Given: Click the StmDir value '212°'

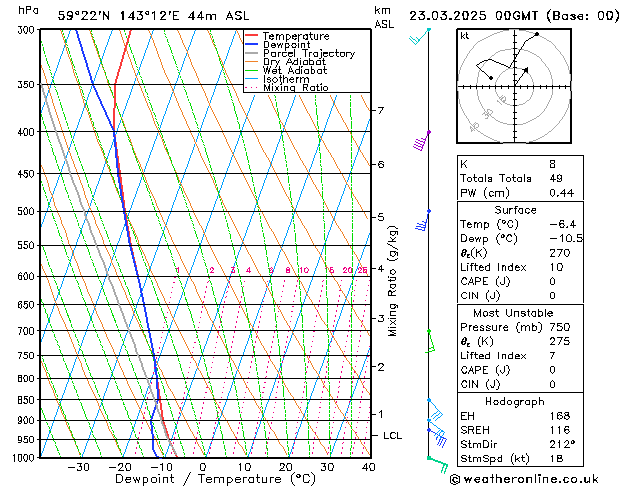Looking at the screenshot, I should (x=562, y=444).
